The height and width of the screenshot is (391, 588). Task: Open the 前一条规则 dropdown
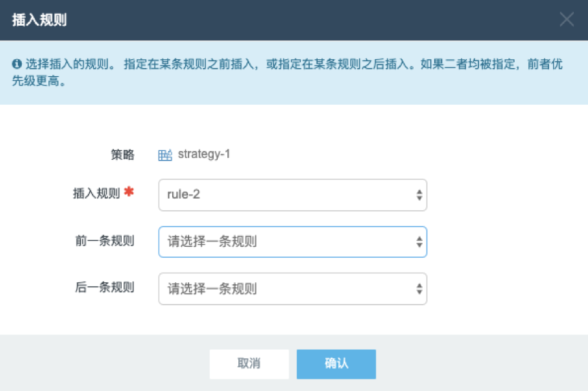tap(293, 242)
